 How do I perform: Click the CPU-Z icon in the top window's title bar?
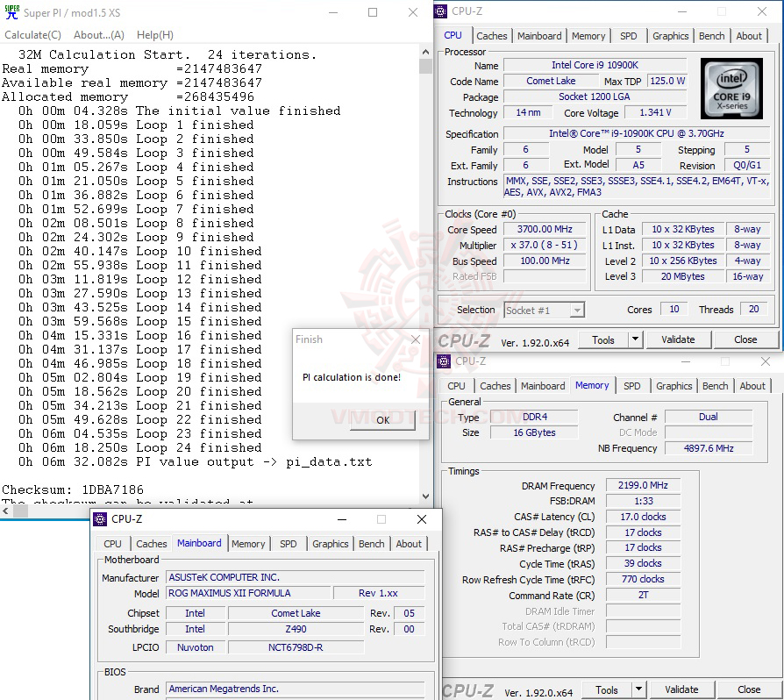point(438,11)
